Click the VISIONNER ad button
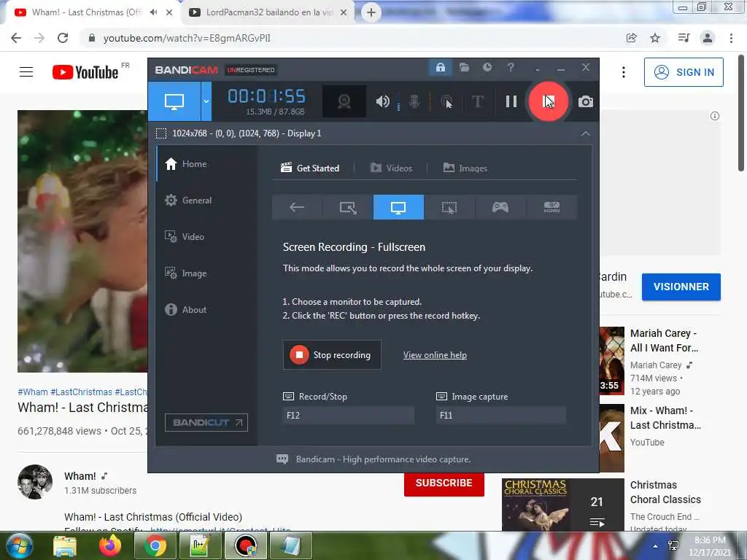 pyautogui.click(x=681, y=287)
